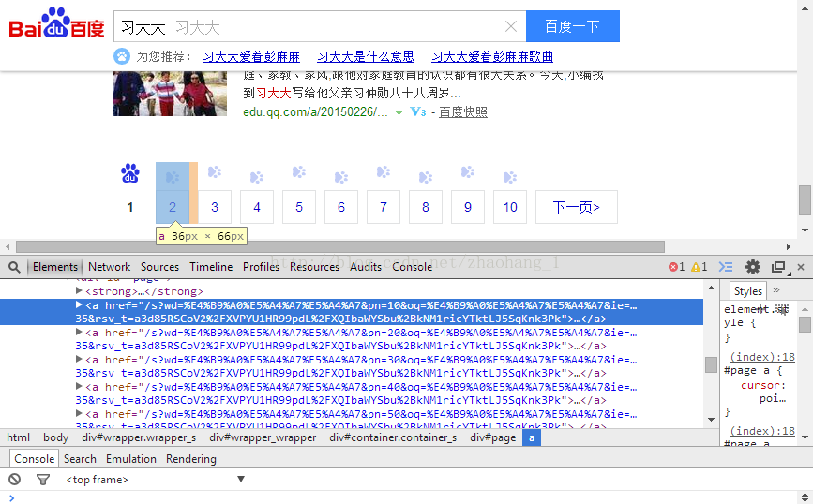Select div#container.container_s breadcrumb
The image size is (813, 504).
(x=393, y=437)
